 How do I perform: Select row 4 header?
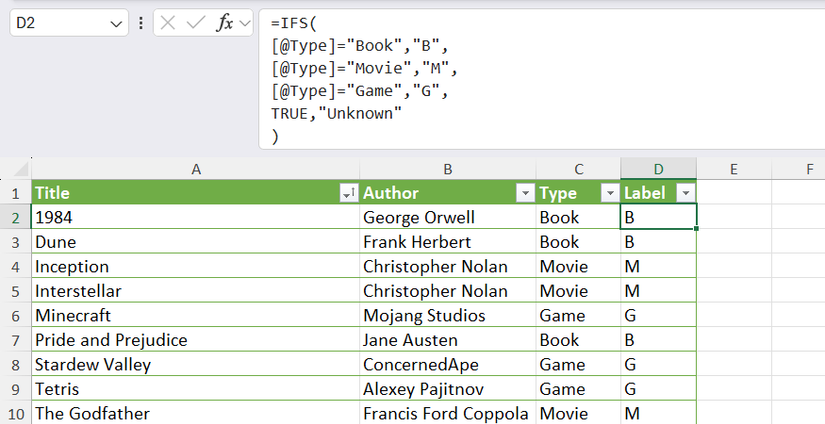pos(15,267)
